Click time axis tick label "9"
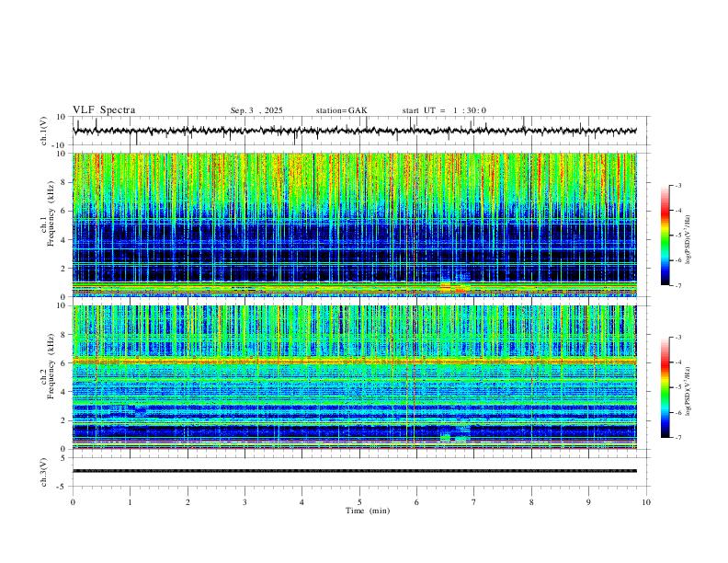The image size is (728, 563). click(x=588, y=502)
